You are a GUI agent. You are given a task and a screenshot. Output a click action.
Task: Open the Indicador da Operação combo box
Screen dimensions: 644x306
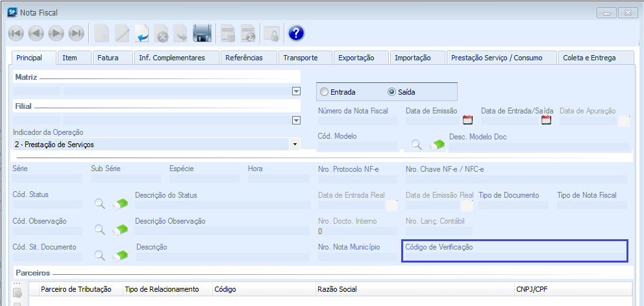[x=156, y=145]
